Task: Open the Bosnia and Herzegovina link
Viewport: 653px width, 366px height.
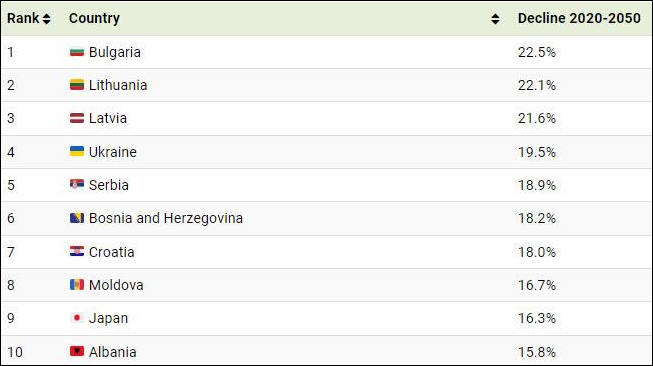Action: [x=166, y=218]
